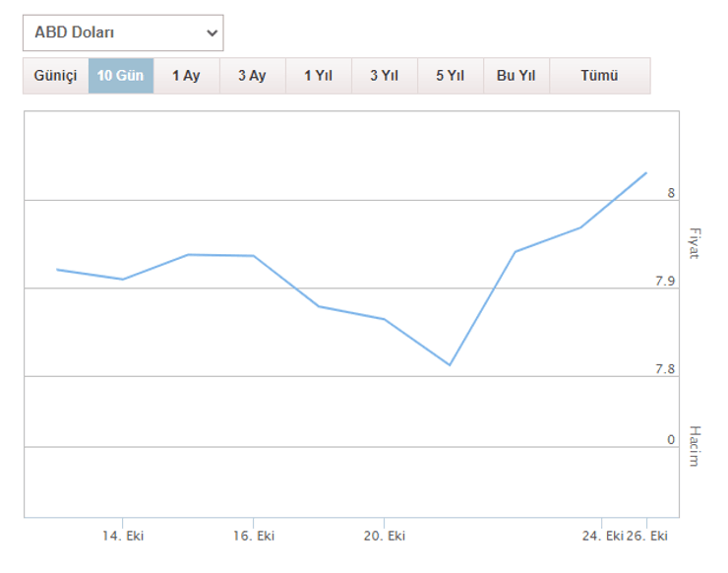Switch to the Güniçi time range

pos(55,76)
